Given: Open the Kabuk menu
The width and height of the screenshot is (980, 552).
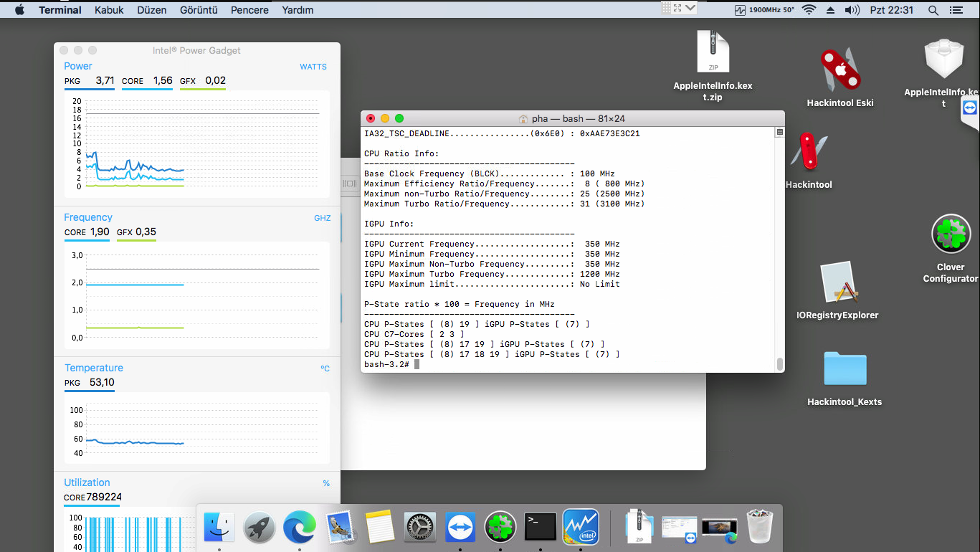Looking at the screenshot, I should [x=109, y=10].
